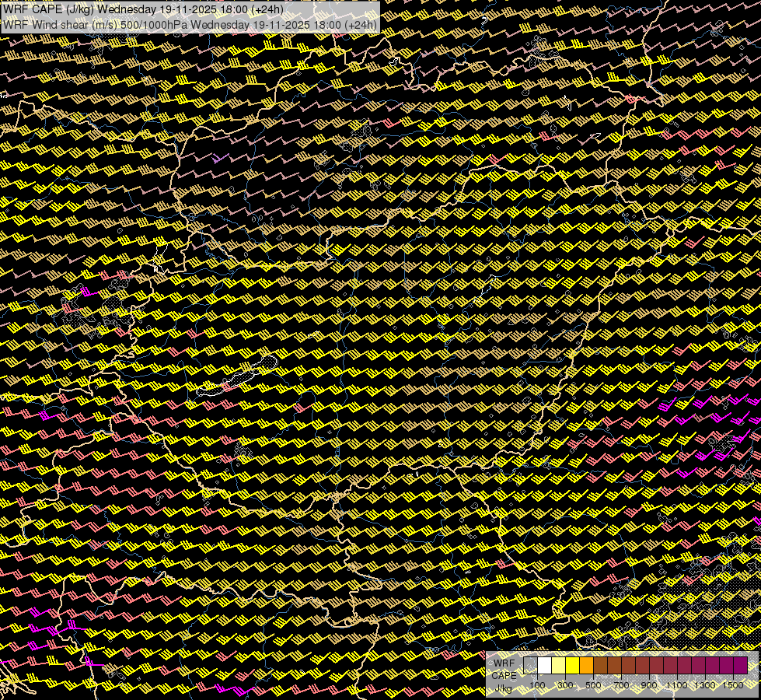Click the 1500 legend value
This screenshot has height=700, width=761.
pyautogui.click(x=733, y=685)
